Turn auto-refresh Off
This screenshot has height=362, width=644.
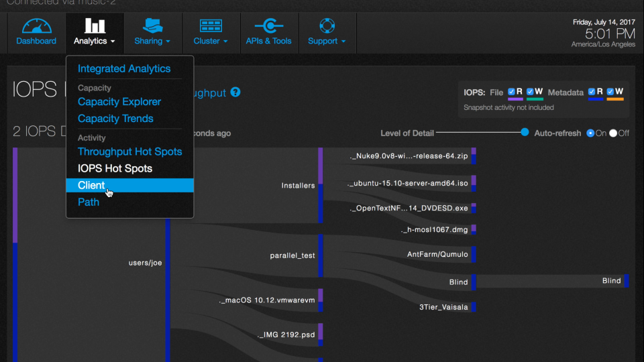click(x=613, y=133)
